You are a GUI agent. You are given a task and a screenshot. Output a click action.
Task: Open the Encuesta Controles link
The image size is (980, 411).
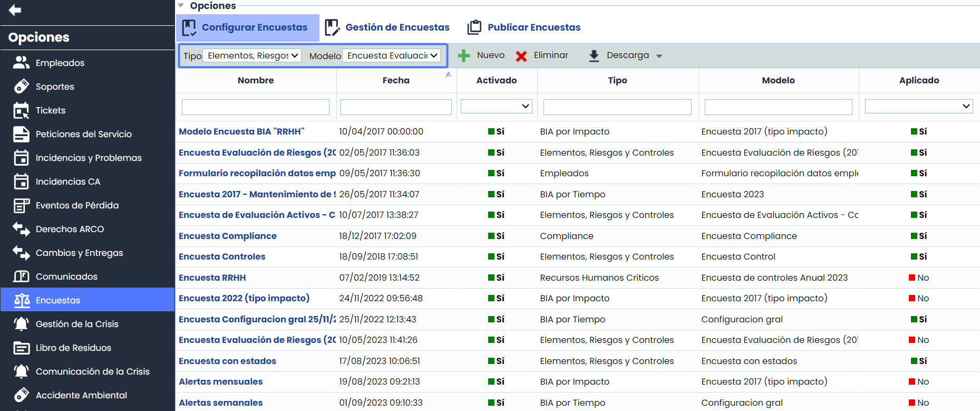[x=222, y=256]
